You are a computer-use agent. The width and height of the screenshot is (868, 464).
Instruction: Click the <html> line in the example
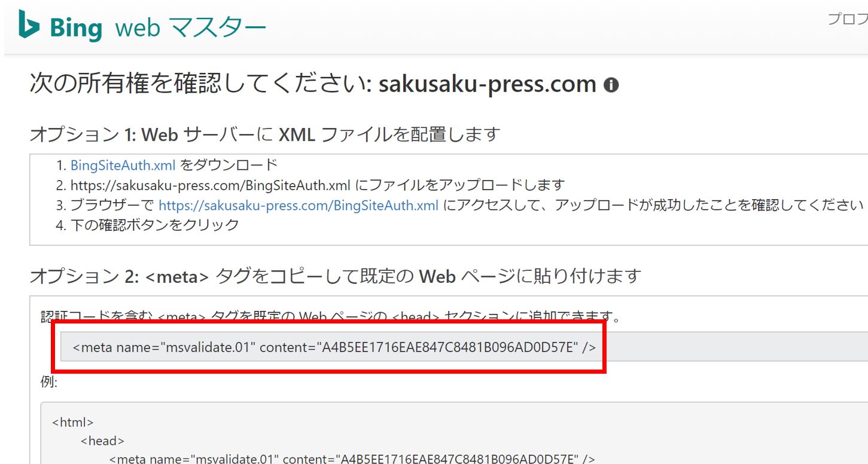[72, 422]
